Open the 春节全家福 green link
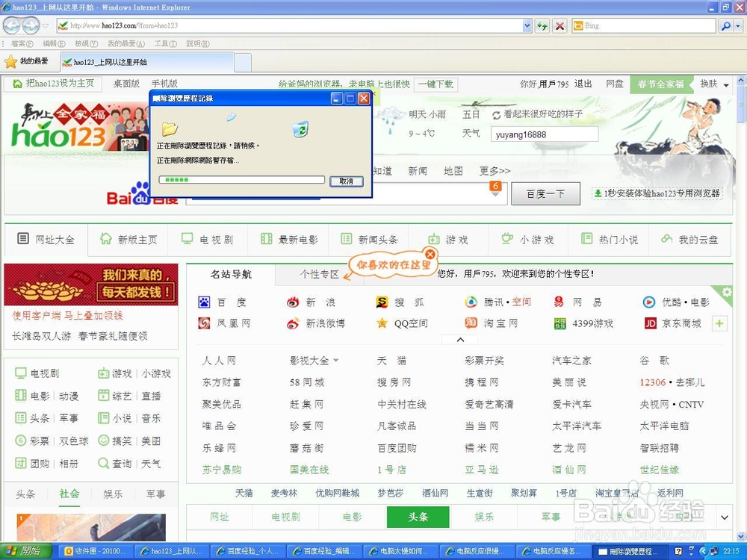This screenshot has height=560, width=747. pyautogui.click(x=661, y=84)
